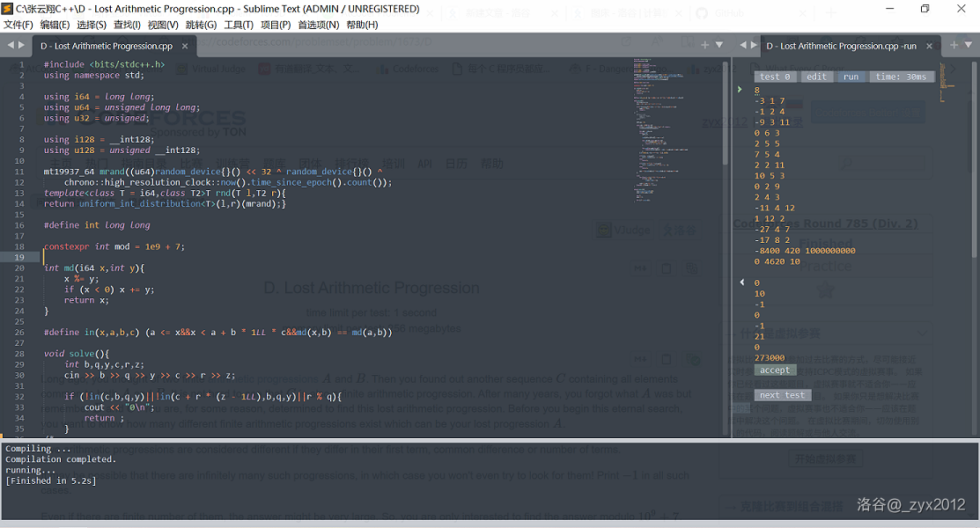Add a new tab in right pane
980x528 pixels.
point(954,45)
